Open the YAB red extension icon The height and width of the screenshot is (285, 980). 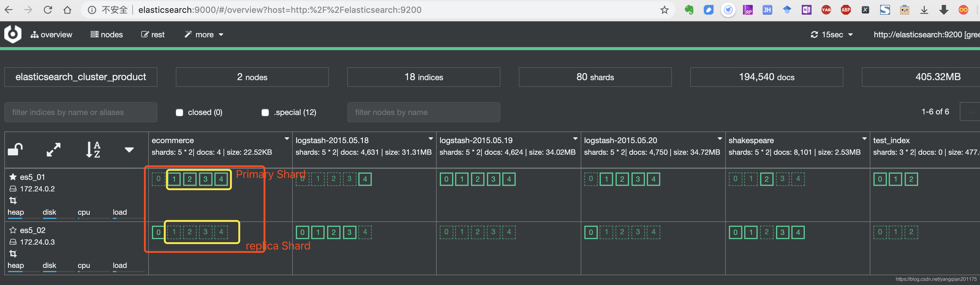coord(826,10)
